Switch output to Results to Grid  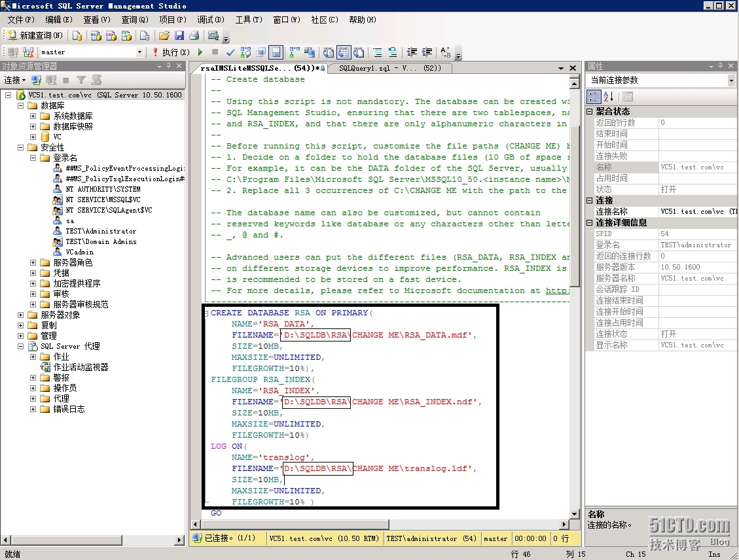(344, 52)
